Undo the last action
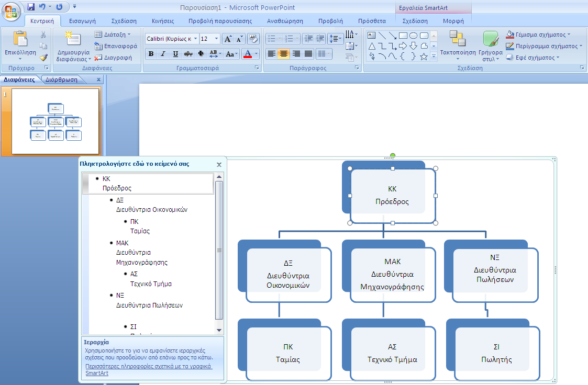The image size is (588, 385). (42, 7)
